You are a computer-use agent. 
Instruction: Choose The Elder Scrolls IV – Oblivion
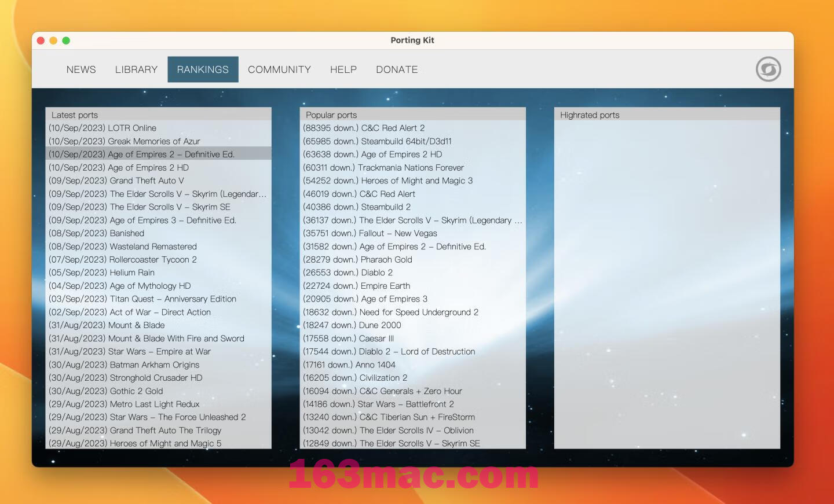[x=413, y=431]
